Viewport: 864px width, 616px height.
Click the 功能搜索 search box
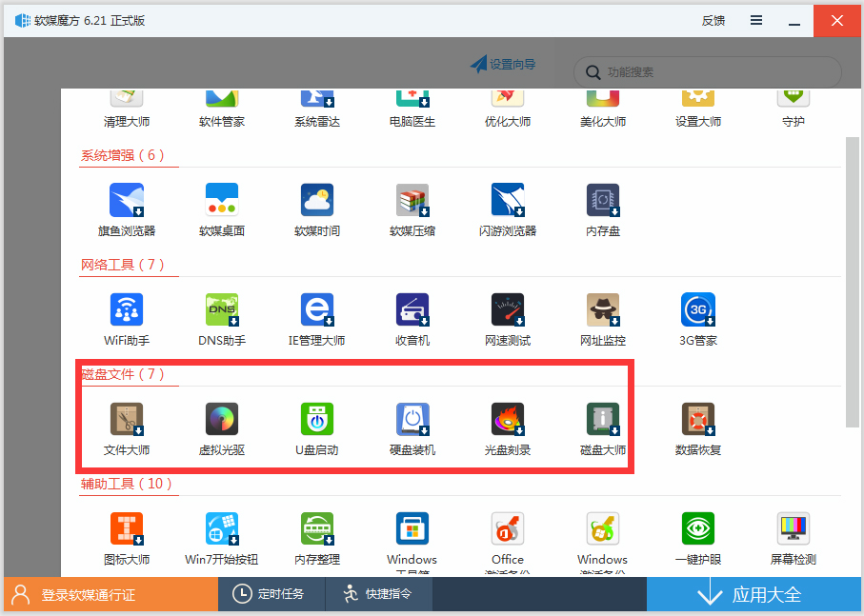tap(708, 72)
